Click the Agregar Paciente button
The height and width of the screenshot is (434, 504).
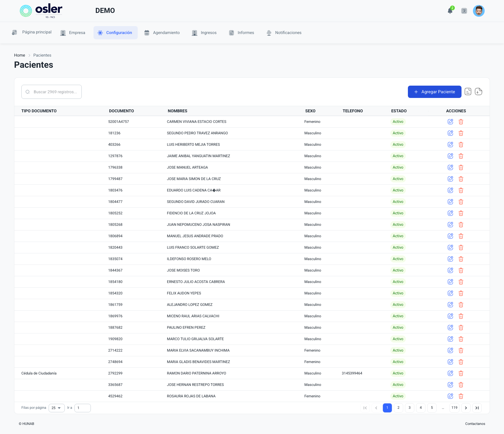point(435,92)
